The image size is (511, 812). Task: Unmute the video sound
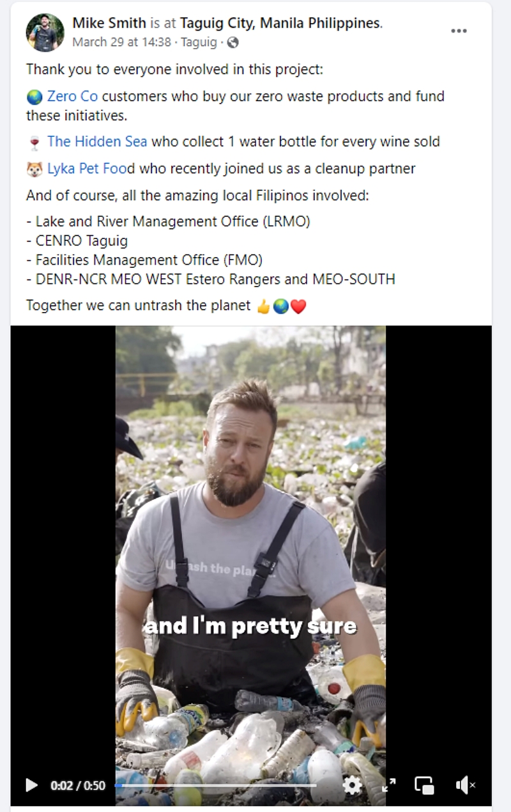pos(465,785)
